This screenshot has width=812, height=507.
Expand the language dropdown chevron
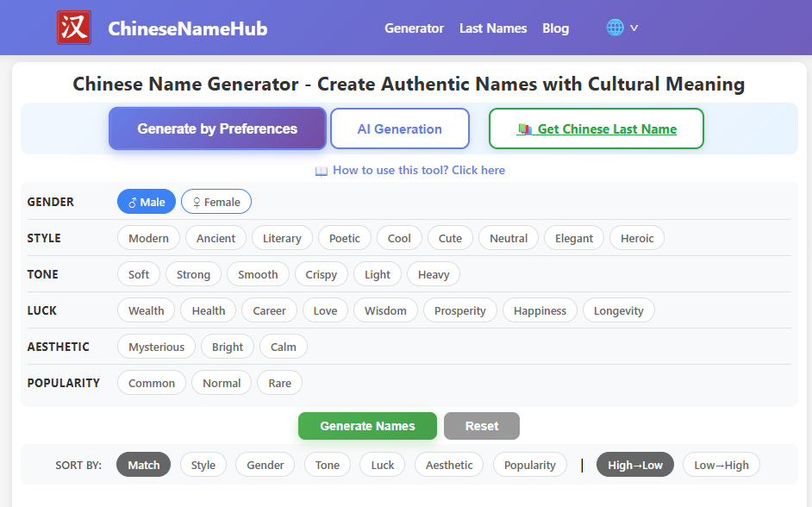click(634, 27)
